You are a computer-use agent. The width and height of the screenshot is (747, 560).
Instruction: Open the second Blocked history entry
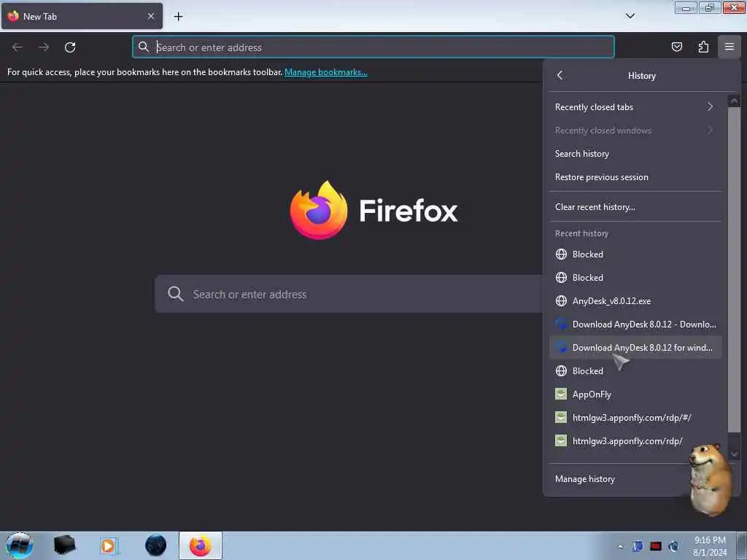(x=635, y=278)
